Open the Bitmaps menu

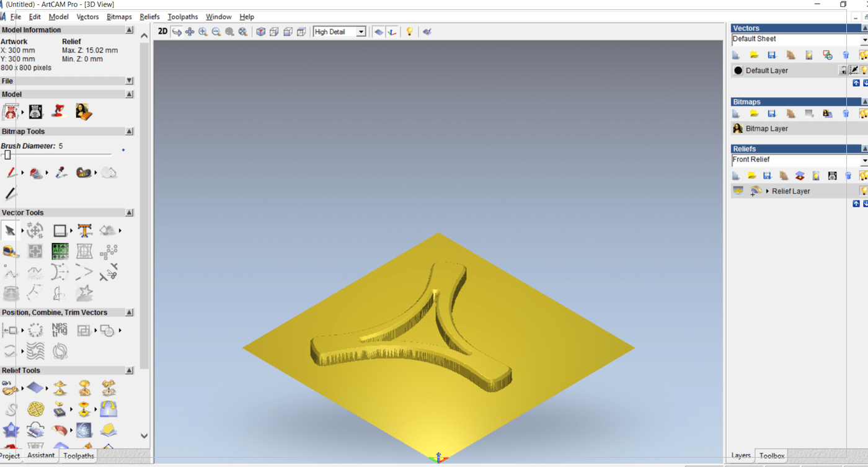click(119, 17)
